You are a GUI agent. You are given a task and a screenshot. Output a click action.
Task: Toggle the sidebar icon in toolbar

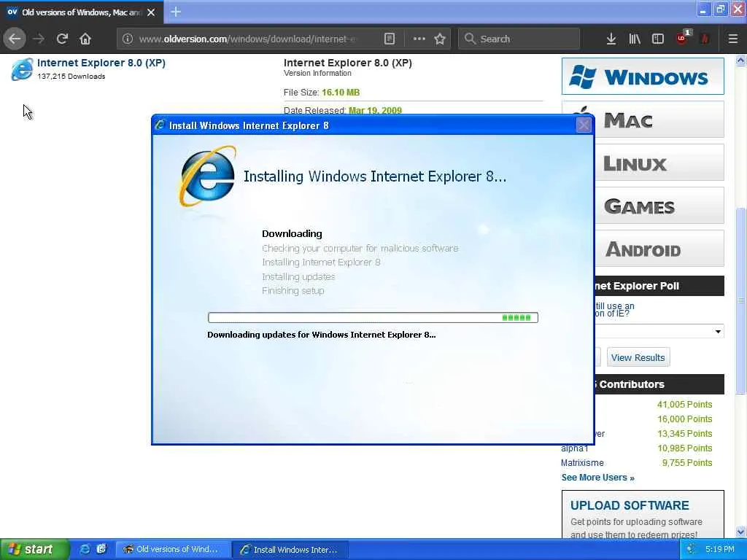coord(658,39)
